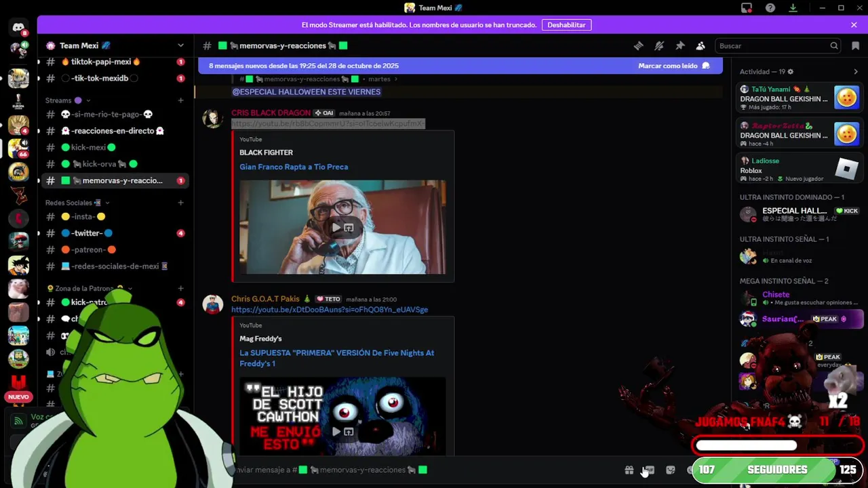Open the -patreon- channel
This screenshot has height=488, width=868.
[115, 249]
